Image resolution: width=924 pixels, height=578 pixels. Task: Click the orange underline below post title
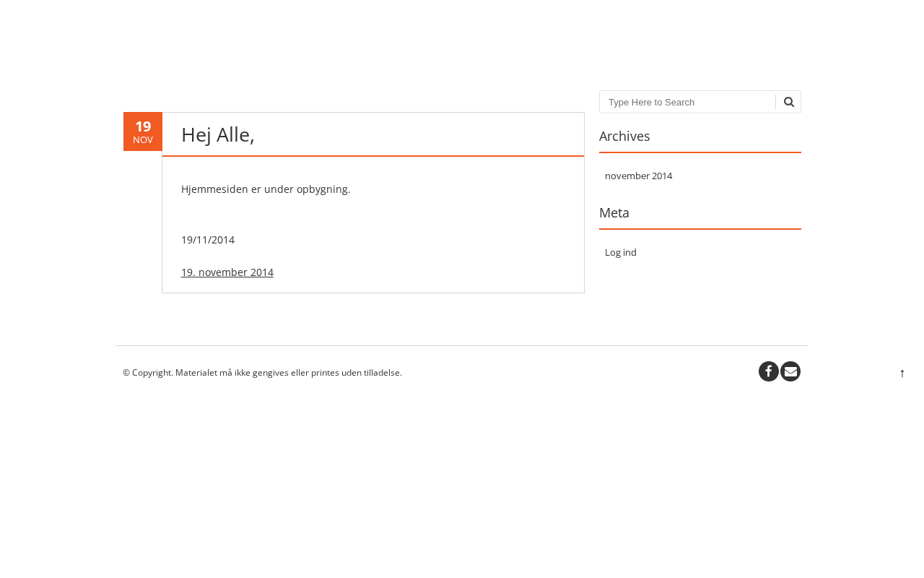[x=373, y=156]
